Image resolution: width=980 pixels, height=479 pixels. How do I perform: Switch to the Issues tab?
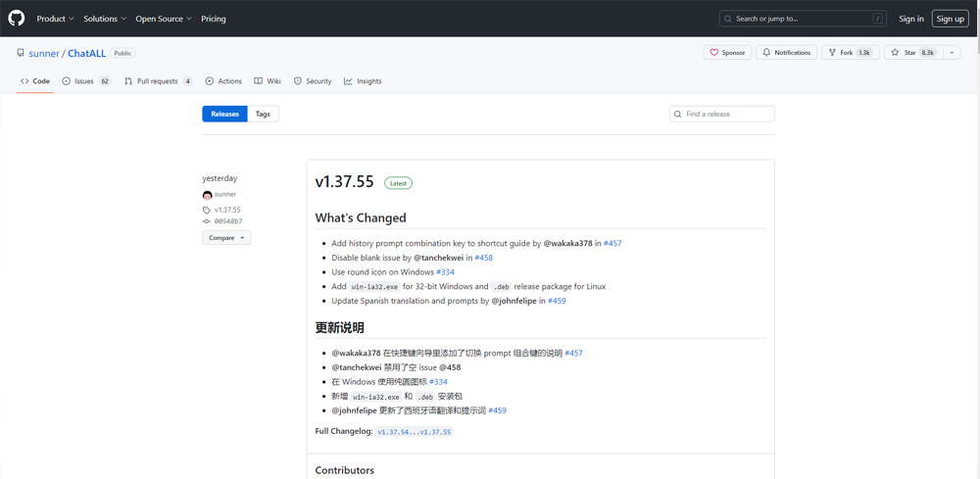[86, 81]
